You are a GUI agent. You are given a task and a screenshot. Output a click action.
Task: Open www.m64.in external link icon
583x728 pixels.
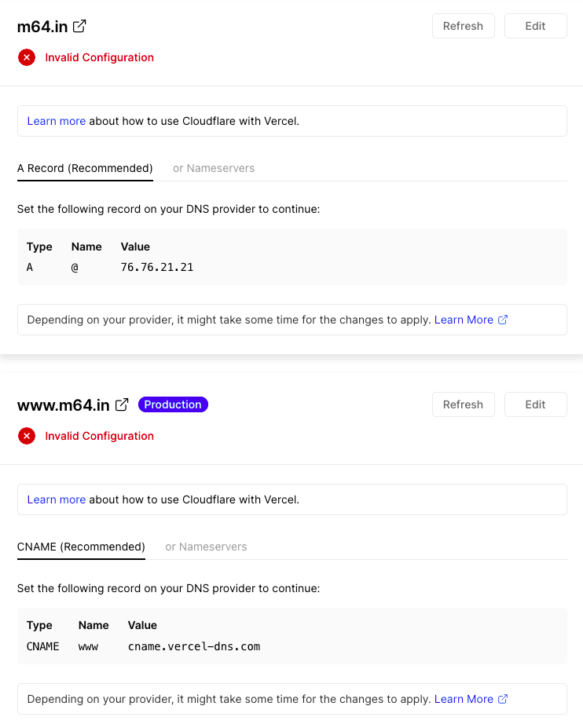122,404
